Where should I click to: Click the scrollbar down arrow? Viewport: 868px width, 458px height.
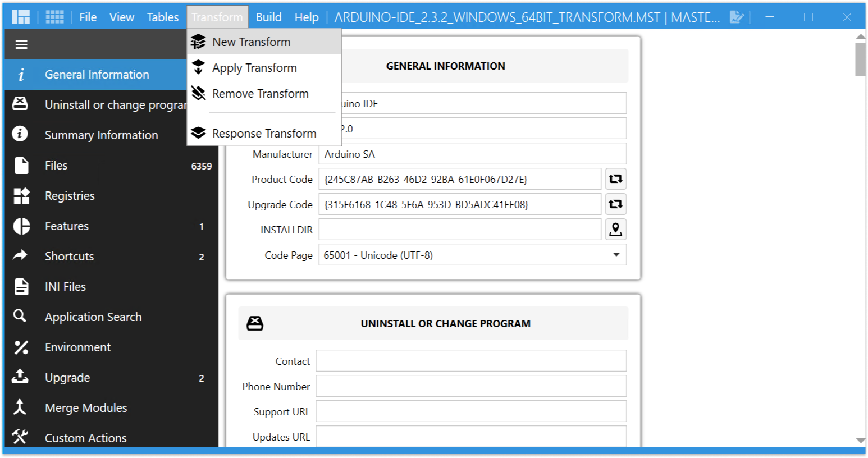point(860,441)
